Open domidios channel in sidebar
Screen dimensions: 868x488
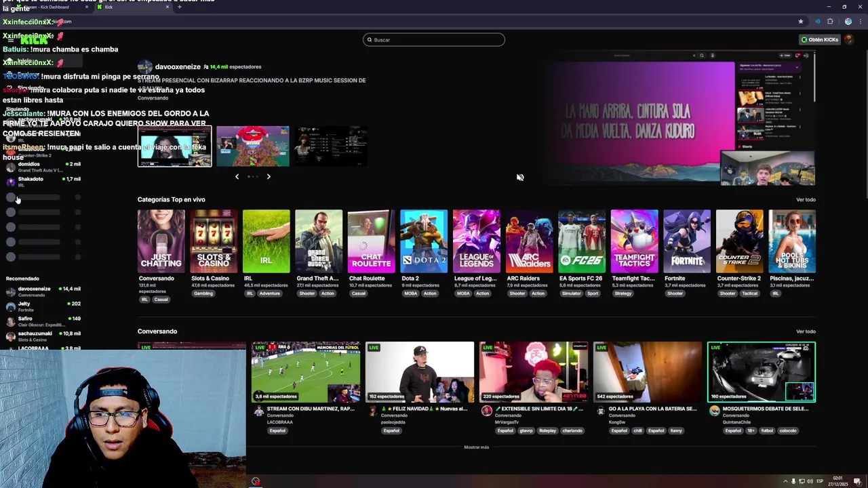42,167
